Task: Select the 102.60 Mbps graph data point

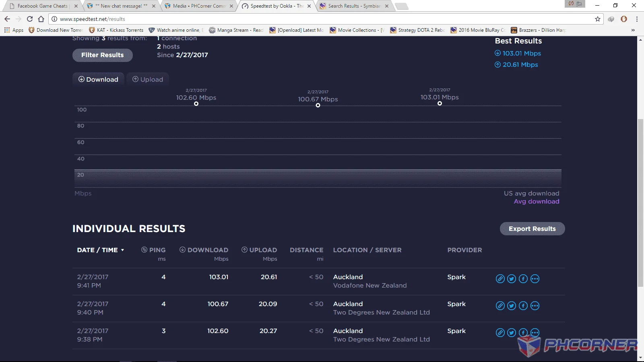Action: point(196,104)
